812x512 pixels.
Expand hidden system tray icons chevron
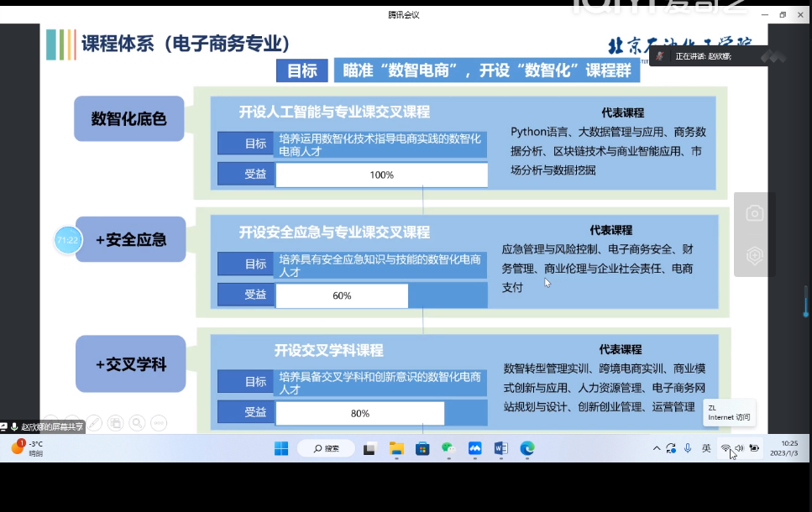(x=655, y=448)
